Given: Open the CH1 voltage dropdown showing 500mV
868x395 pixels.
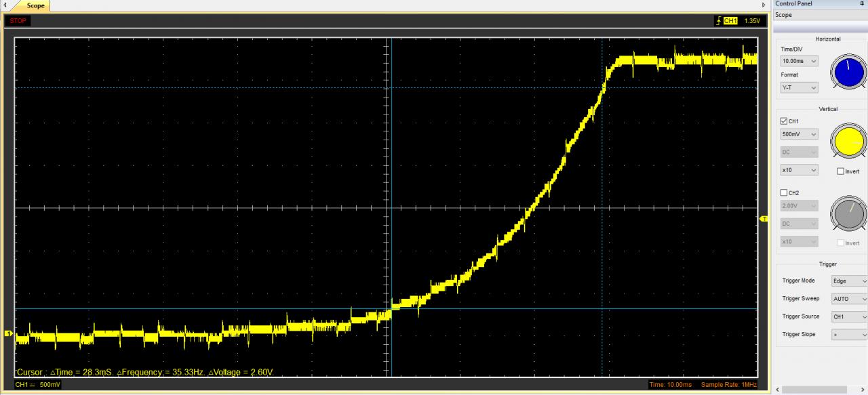Looking at the screenshot, I should point(800,134).
